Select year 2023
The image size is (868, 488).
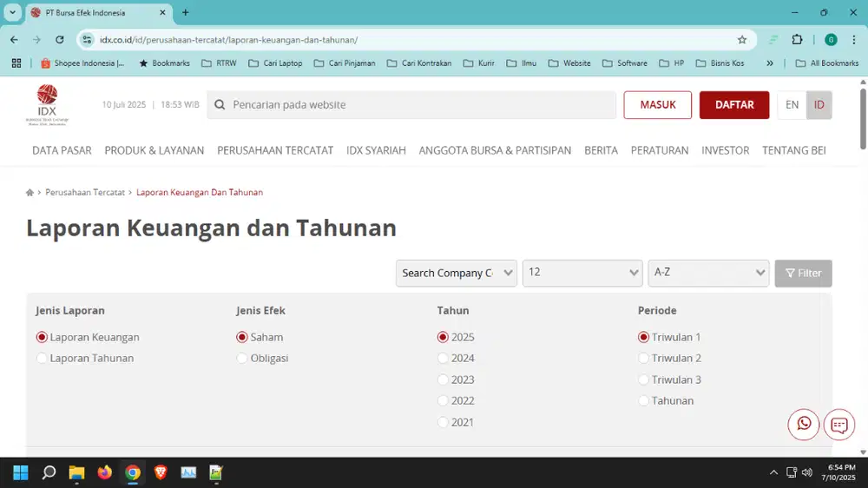point(443,380)
